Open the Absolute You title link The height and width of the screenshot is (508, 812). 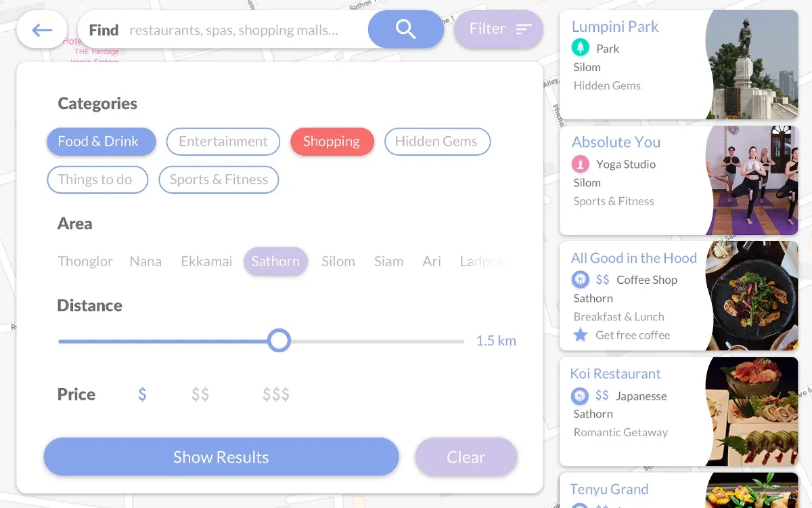tap(616, 142)
